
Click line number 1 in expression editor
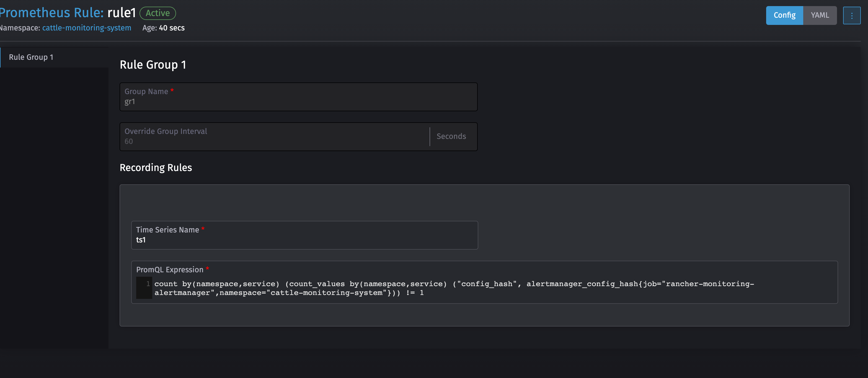148,284
